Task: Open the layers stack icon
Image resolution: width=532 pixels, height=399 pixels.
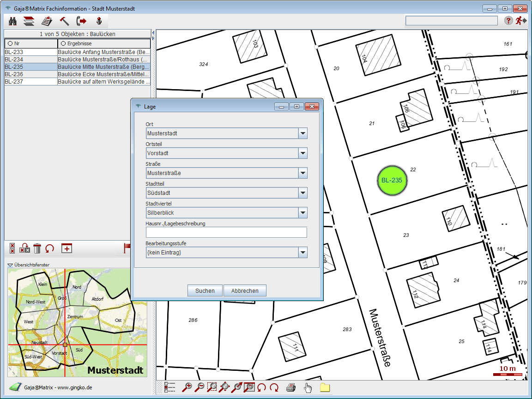Action: pyautogui.click(x=29, y=21)
